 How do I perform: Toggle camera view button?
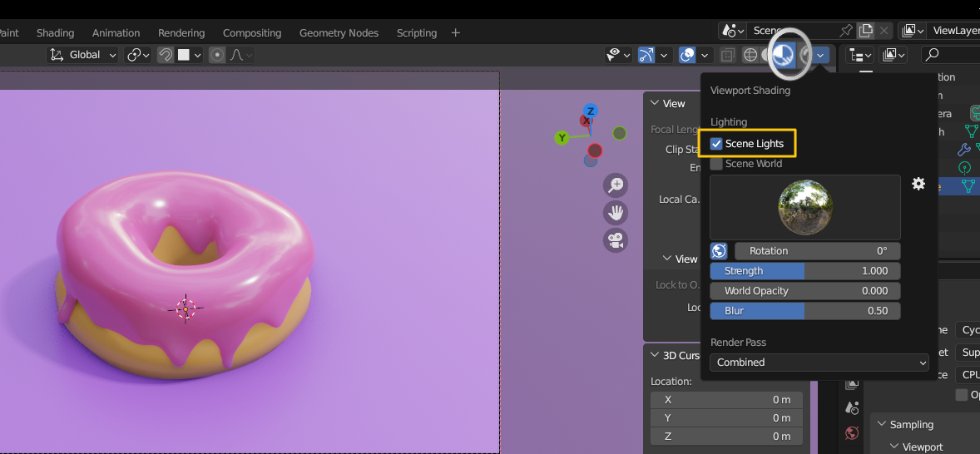point(616,240)
